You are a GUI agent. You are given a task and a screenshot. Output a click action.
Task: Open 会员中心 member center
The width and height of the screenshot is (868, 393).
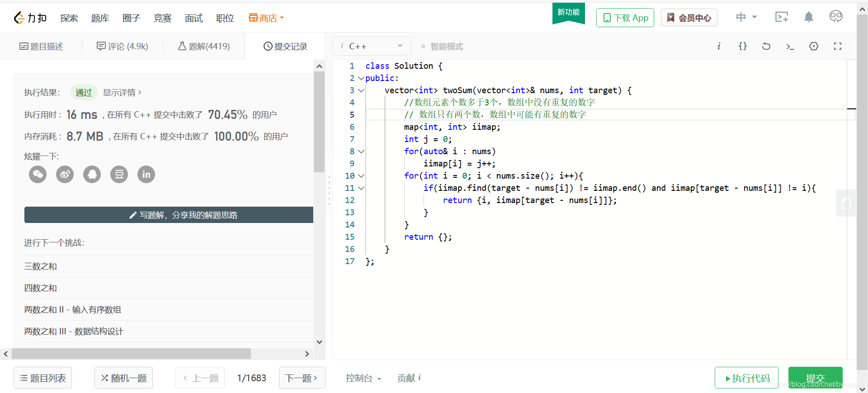(689, 18)
